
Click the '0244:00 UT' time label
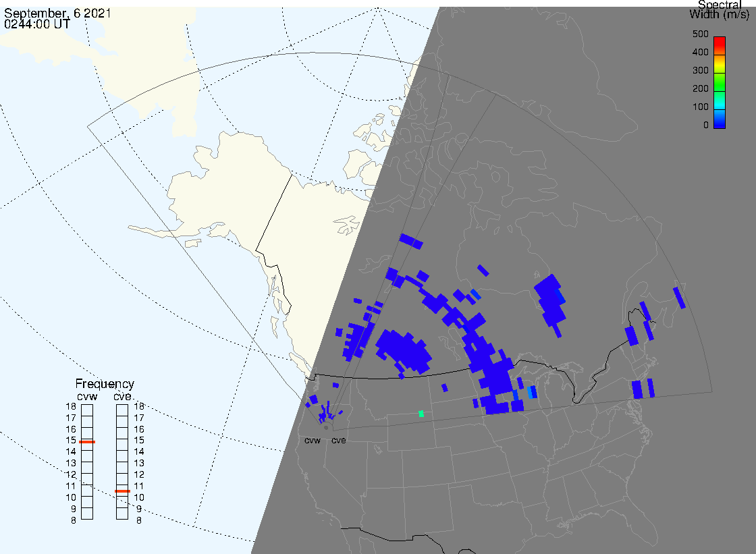(x=36, y=24)
